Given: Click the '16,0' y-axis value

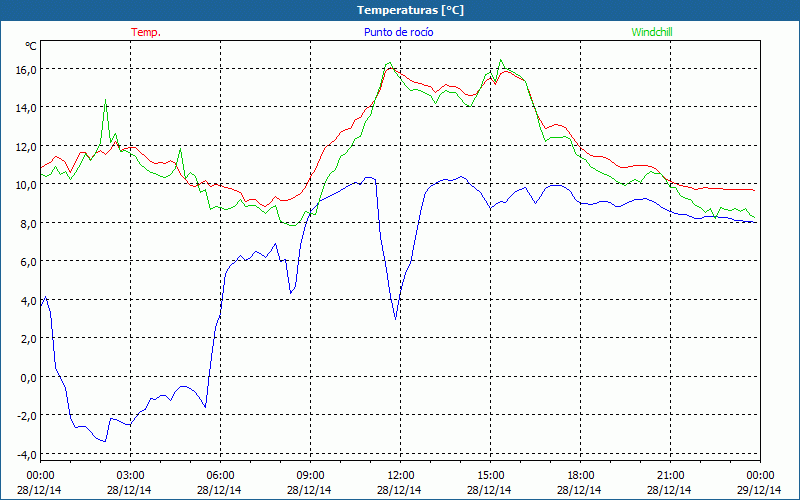Looking at the screenshot, I should [x=26, y=69].
